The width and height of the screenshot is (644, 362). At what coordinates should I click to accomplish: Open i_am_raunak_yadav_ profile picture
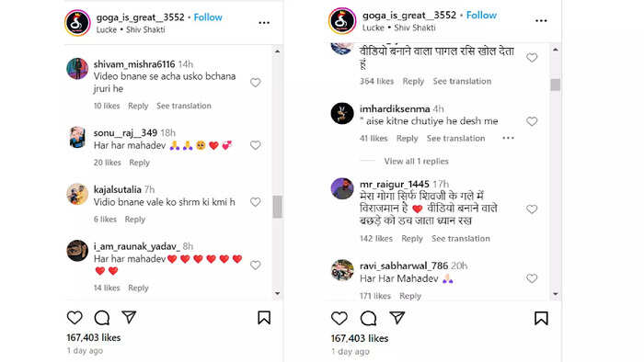coord(77,251)
